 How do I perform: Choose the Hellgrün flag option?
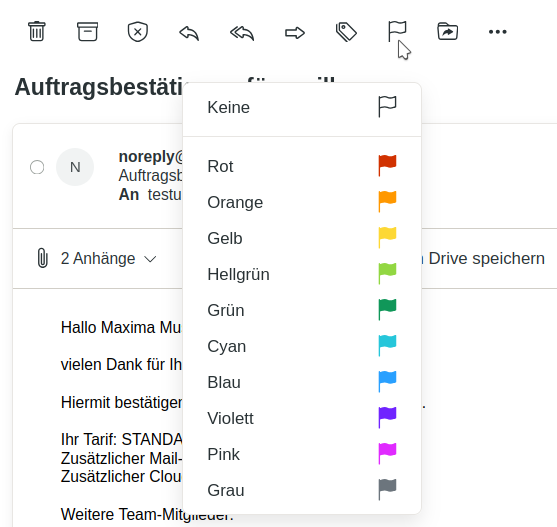(x=302, y=274)
